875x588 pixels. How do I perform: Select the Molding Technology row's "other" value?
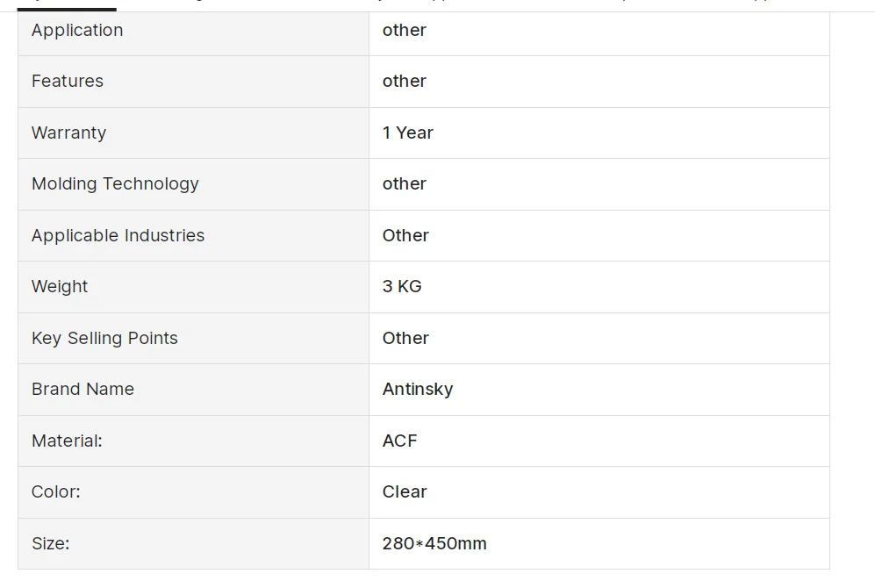point(404,183)
